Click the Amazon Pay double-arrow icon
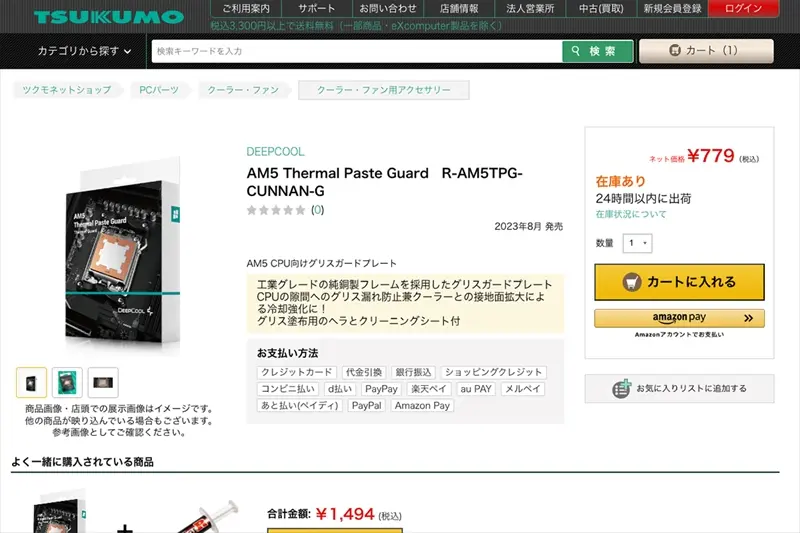Image resolution: width=800 pixels, height=533 pixels. tap(748, 318)
